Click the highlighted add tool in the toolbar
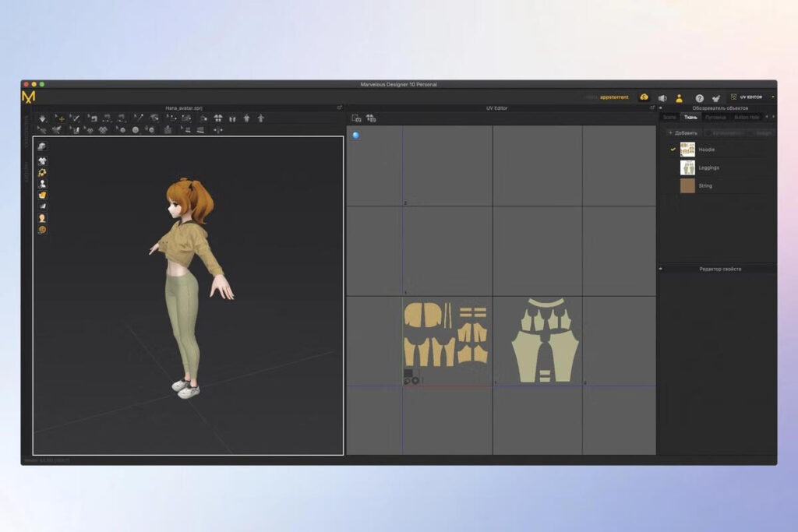This screenshot has width=798, height=532. click(x=61, y=118)
